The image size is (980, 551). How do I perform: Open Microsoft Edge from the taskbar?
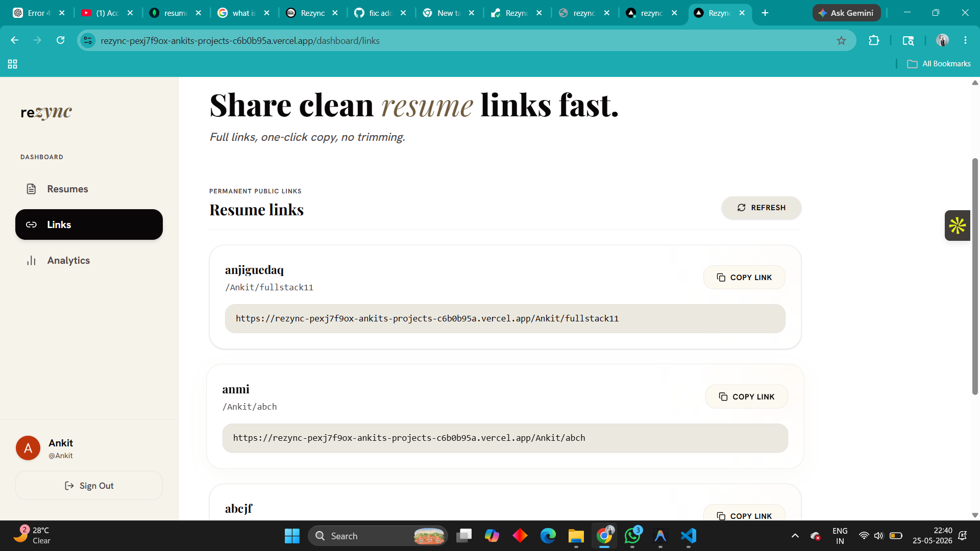[x=548, y=536]
